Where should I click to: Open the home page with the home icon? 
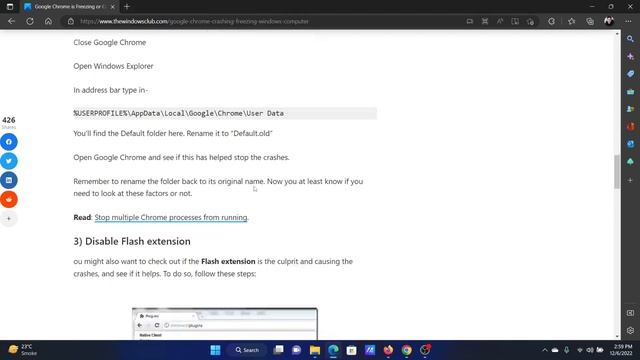click(x=48, y=21)
